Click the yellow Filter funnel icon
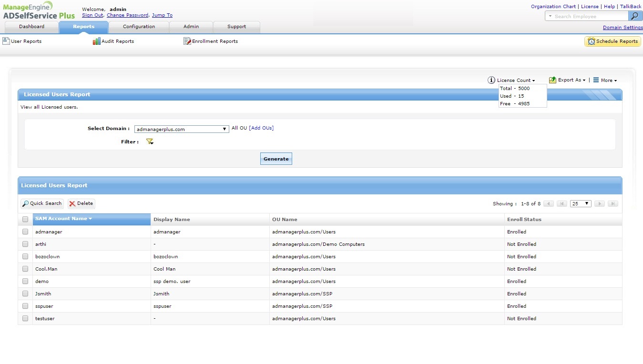643x364 pixels. 150,142
